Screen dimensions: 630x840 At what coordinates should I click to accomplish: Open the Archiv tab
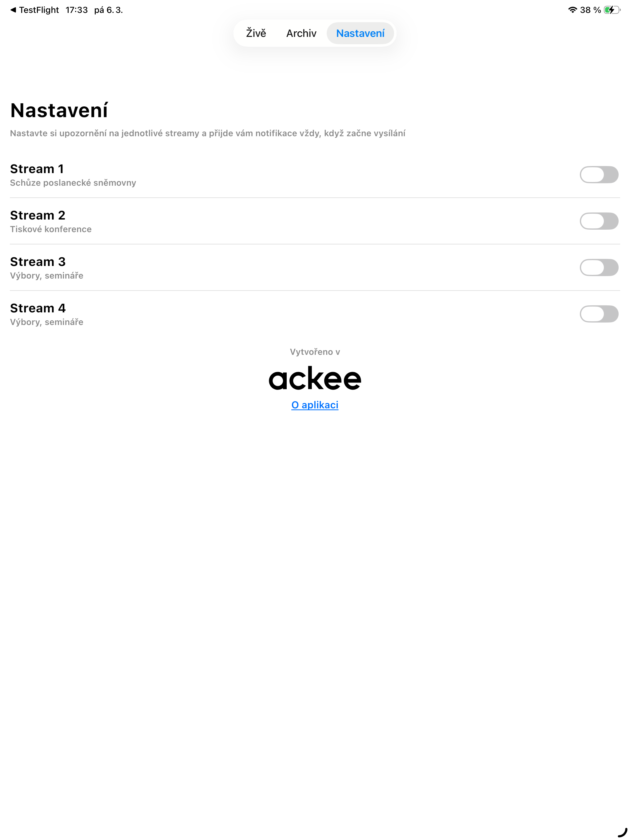(301, 34)
